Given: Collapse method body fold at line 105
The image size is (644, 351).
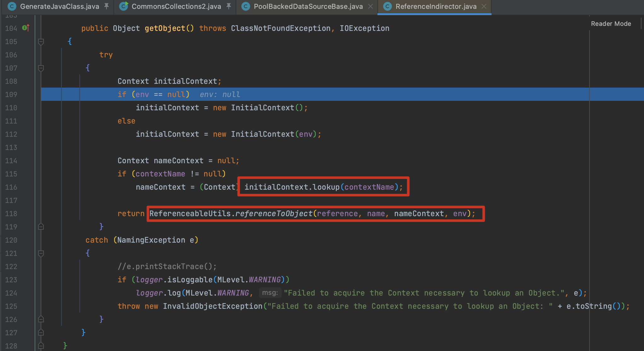Looking at the screenshot, I should (x=41, y=42).
